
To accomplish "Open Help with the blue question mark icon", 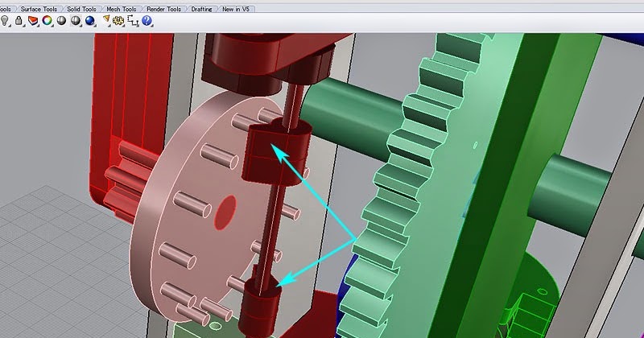I will (147, 21).
